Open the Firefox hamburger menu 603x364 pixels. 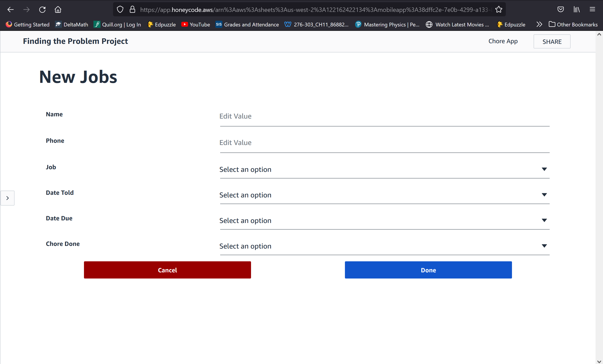[x=592, y=9]
